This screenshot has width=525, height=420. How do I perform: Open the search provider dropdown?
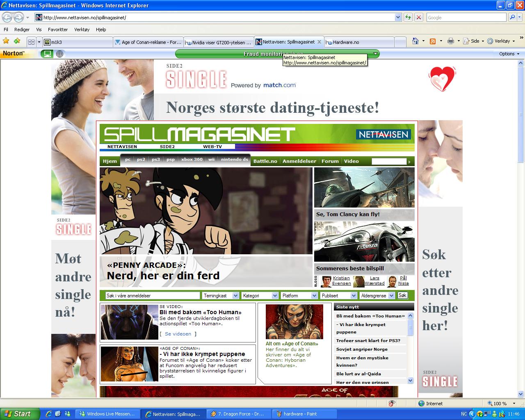tap(519, 17)
